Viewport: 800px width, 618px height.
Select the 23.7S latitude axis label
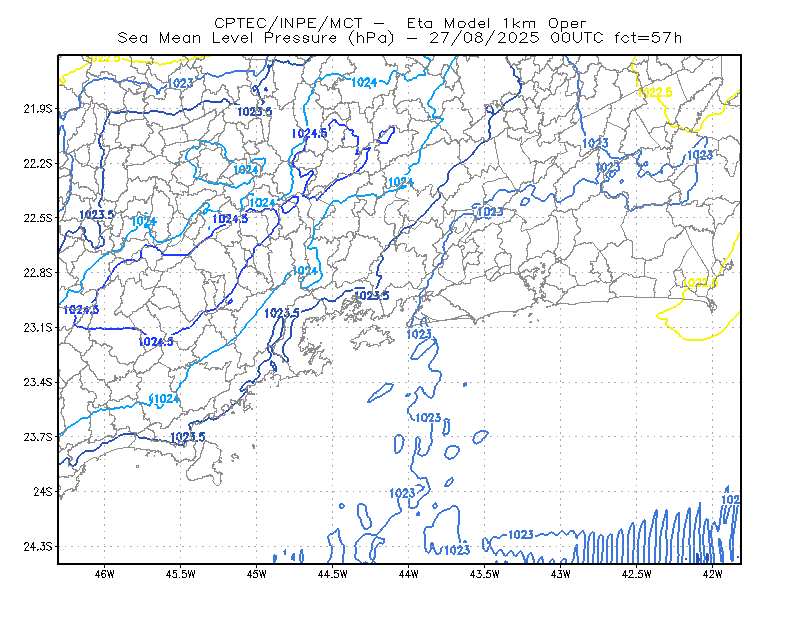[x=38, y=437]
